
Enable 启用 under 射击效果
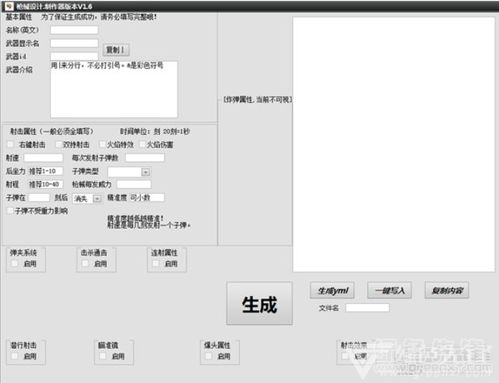345,356
